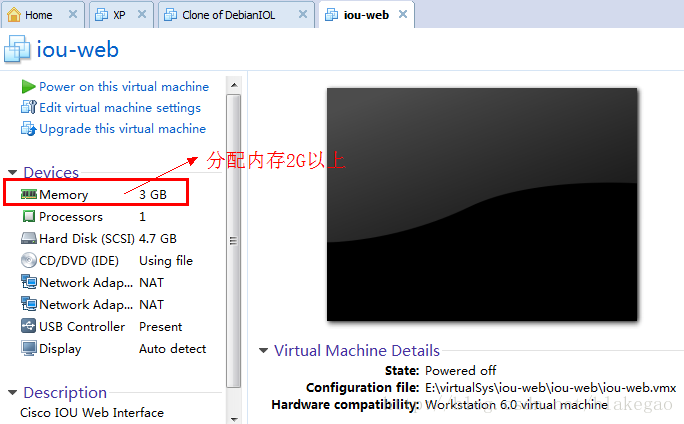Click the Processors icon

[x=29, y=216]
